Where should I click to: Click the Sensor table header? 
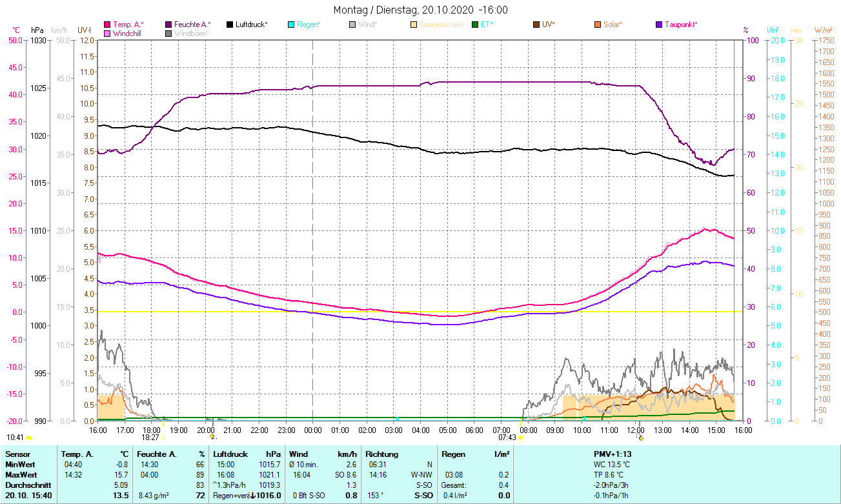click(17, 454)
